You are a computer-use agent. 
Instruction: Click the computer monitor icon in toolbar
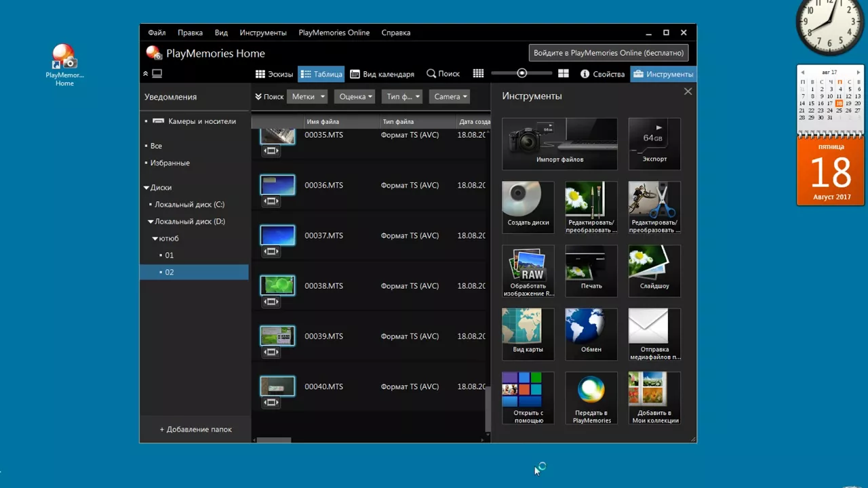[157, 74]
